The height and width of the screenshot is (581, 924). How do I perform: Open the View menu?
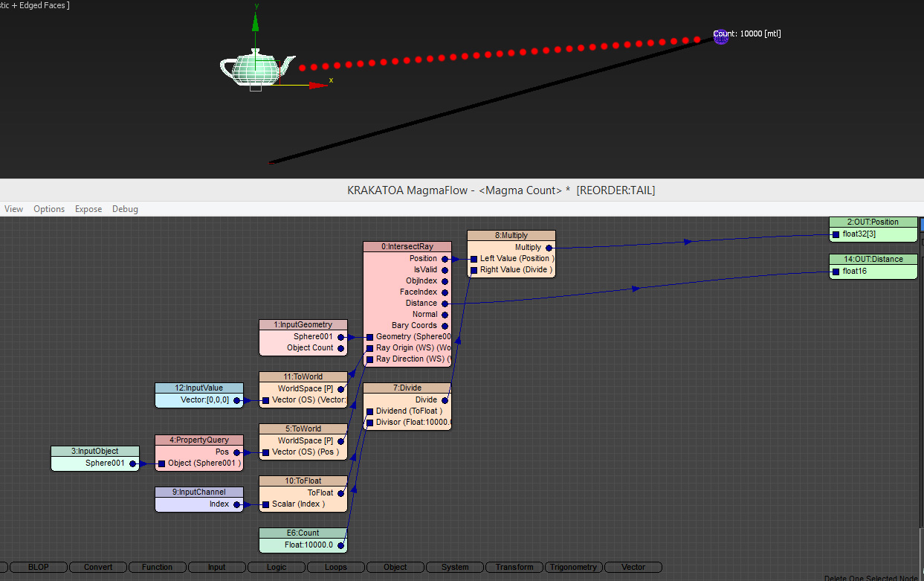click(13, 209)
